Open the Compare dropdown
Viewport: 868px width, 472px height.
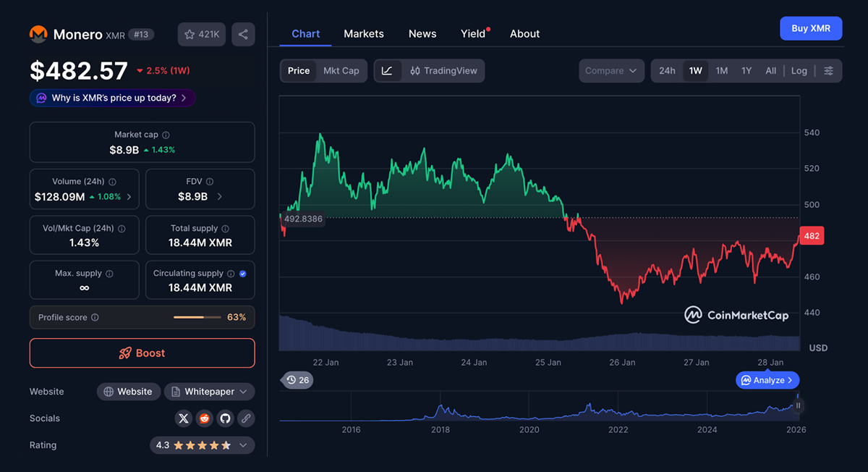coord(610,71)
